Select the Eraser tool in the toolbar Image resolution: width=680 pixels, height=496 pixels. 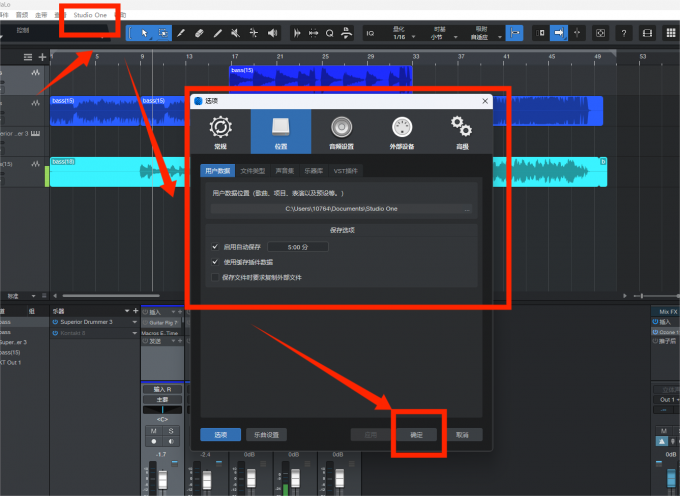tap(199, 33)
